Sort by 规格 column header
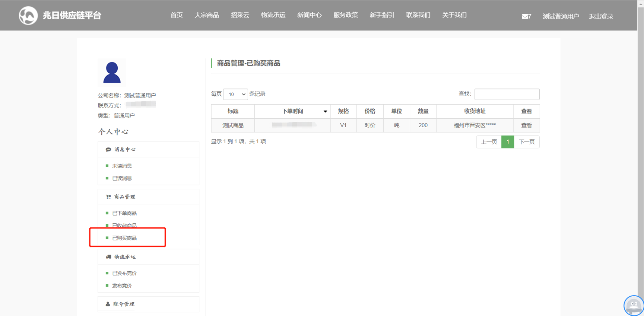Image resolution: width=644 pixels, height=316 pixels. (343, 111)
